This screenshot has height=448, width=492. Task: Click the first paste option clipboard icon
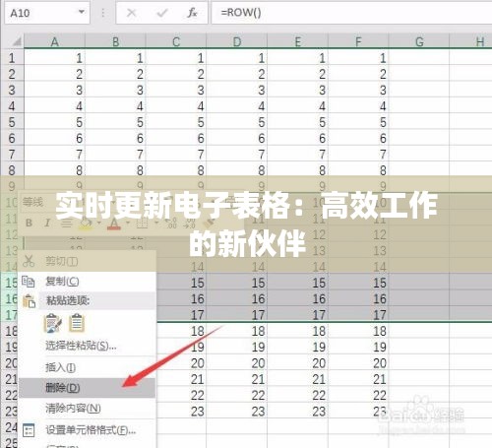52,323
